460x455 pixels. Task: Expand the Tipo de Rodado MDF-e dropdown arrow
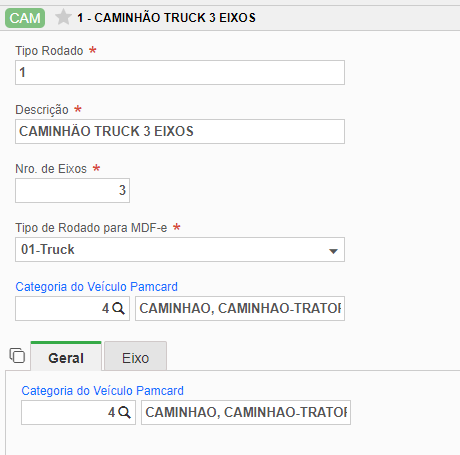[333, 251]
